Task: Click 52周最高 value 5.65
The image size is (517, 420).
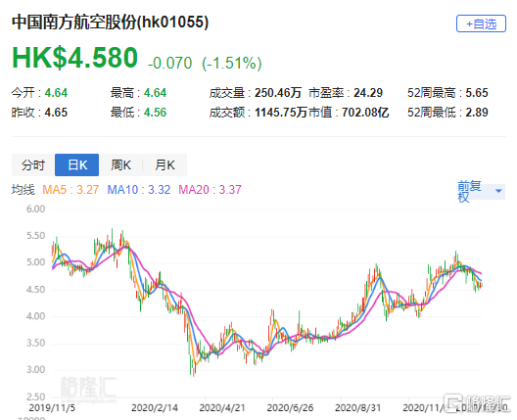Action: [x=477, y=93]
